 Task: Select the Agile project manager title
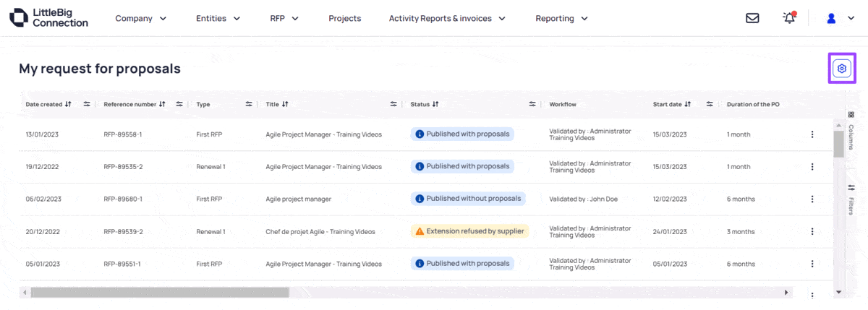pyautogui.click(x=299, y=199)
